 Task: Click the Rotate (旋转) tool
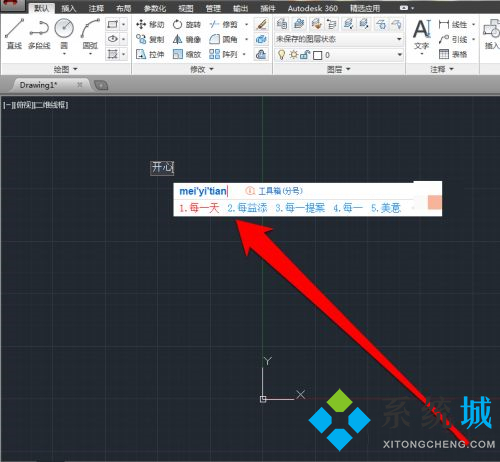click(x=187, y=24)
